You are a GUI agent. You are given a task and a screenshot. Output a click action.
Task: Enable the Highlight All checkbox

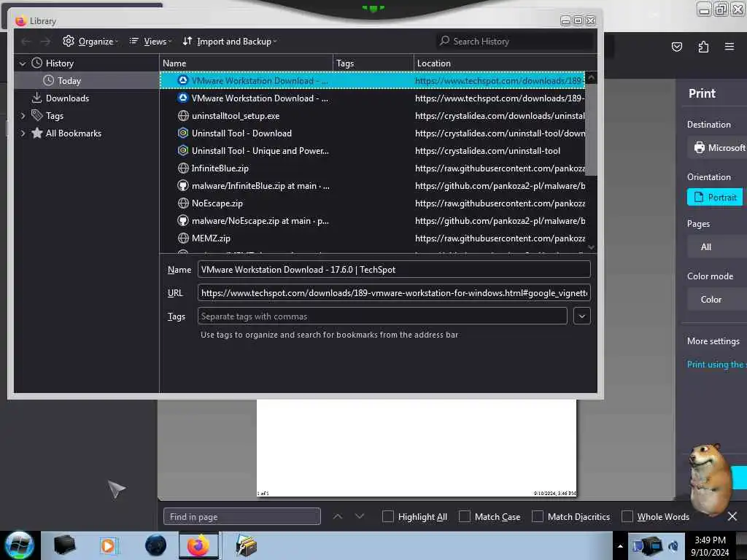coord(388,517)
